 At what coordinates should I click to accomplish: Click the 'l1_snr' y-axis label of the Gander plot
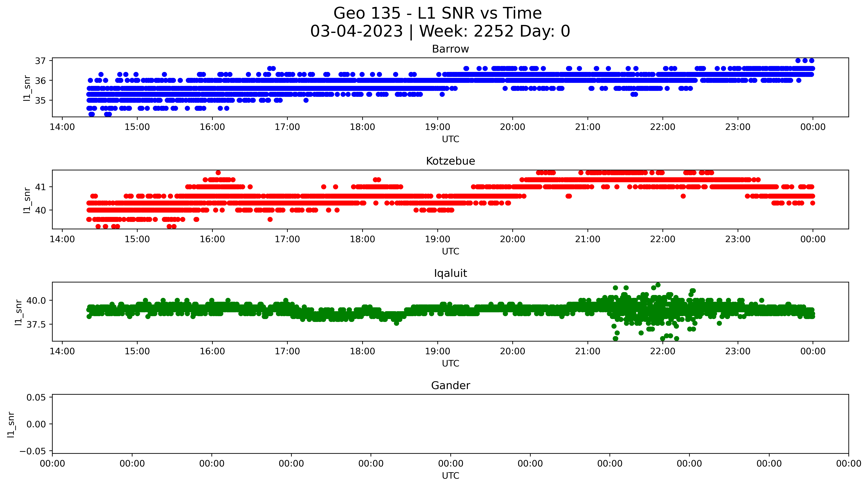point(11,425)
